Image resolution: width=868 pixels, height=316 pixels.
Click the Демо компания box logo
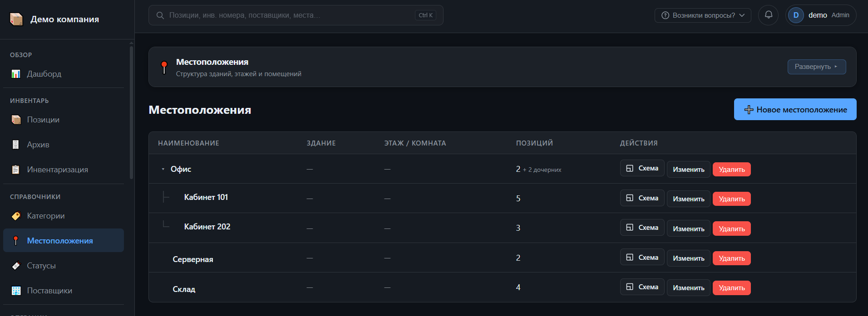(16, 19)
